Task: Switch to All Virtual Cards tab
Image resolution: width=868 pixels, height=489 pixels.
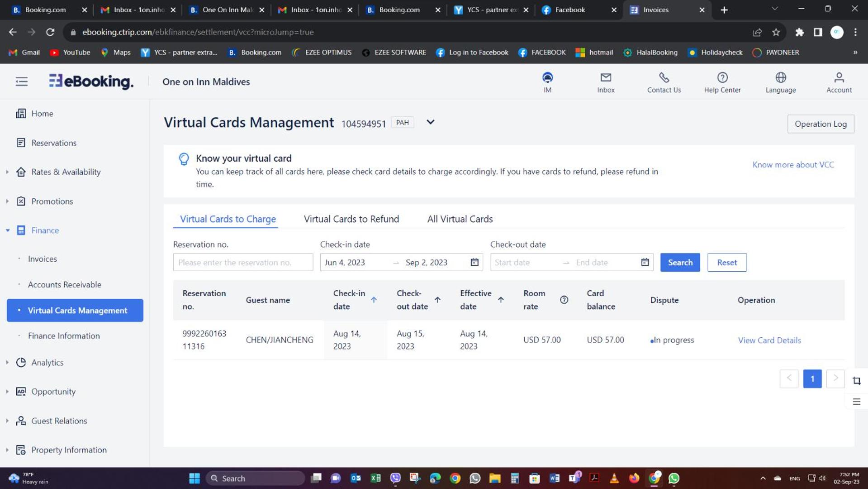Action: point(460,219)
